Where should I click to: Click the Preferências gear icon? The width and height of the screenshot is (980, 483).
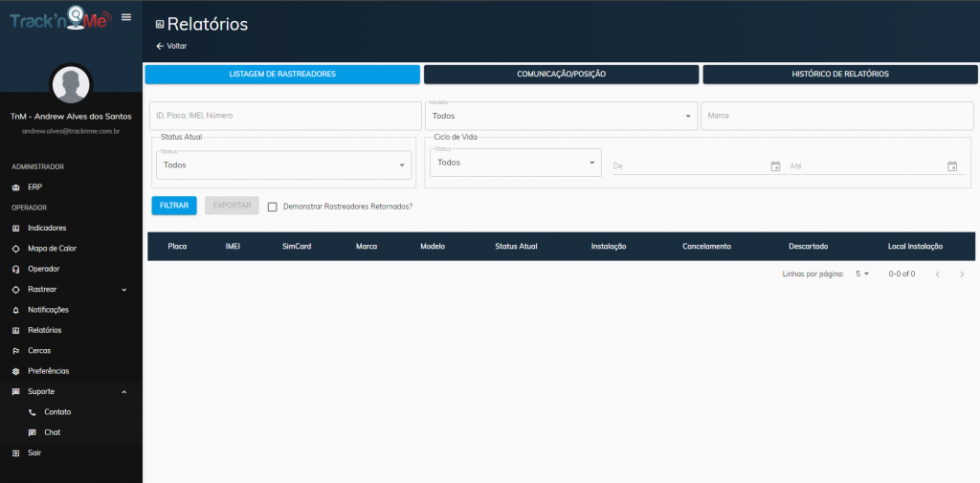pyautogui.click(x=16, y=371)
